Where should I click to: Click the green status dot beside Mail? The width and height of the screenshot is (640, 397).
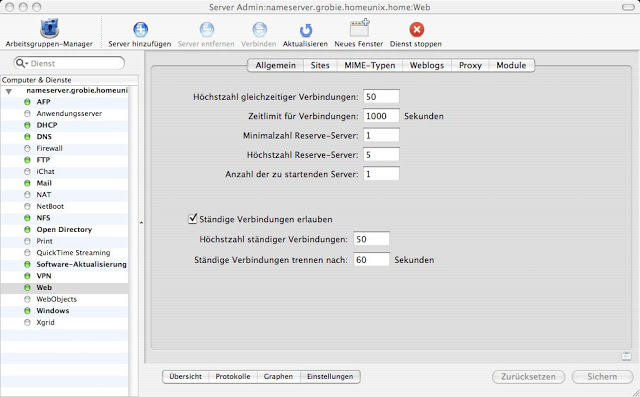coord(27,183)
